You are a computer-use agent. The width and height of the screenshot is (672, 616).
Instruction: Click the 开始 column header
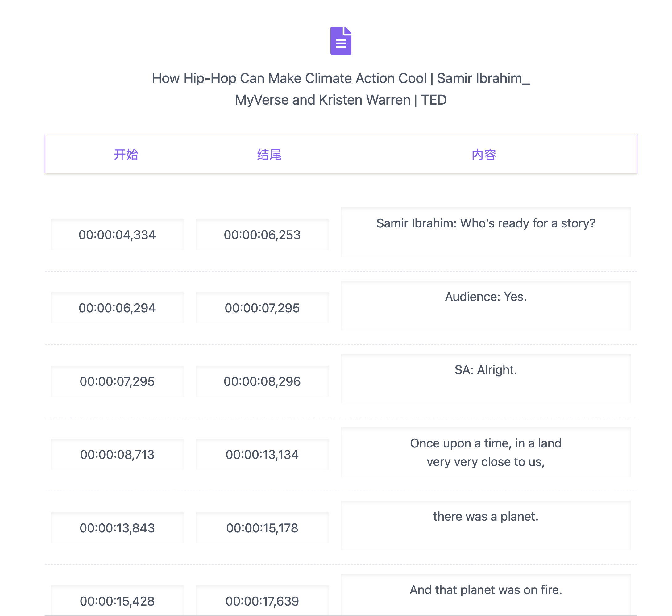click(x=126, y=155)
